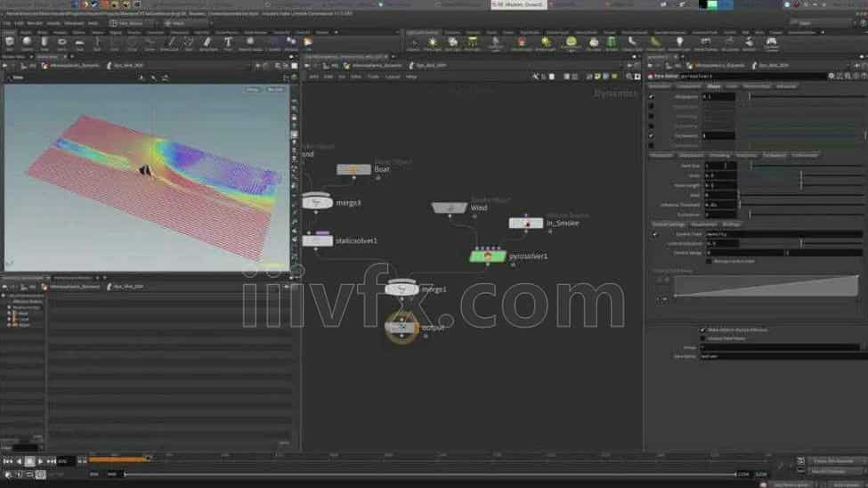868x488 pixels.
Task: Select the Gamepad Camera shelf tool
Action: tap(771, 43)
